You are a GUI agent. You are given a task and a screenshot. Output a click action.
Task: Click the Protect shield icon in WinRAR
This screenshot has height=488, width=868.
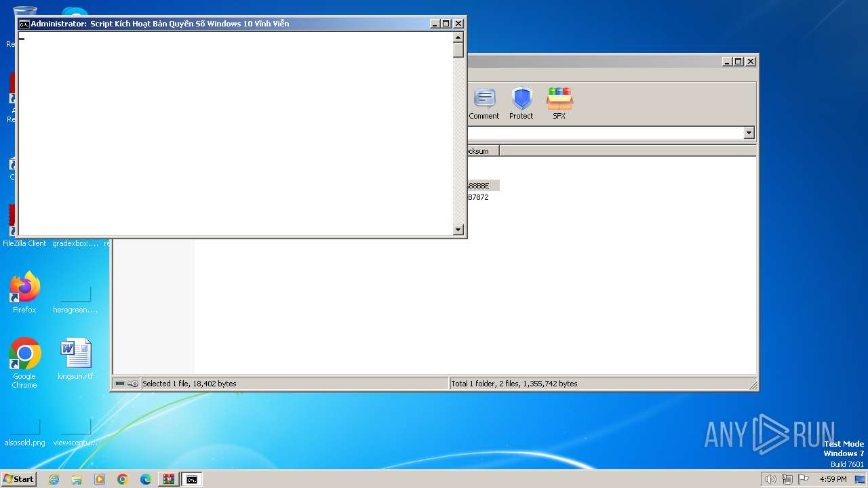click(521, 103)
